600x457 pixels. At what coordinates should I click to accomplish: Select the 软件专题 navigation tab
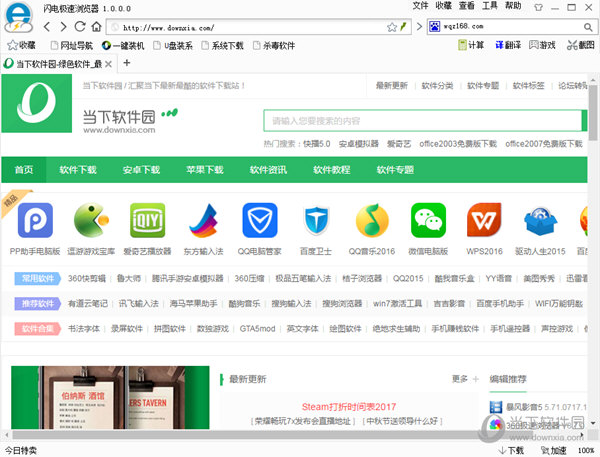395,170
